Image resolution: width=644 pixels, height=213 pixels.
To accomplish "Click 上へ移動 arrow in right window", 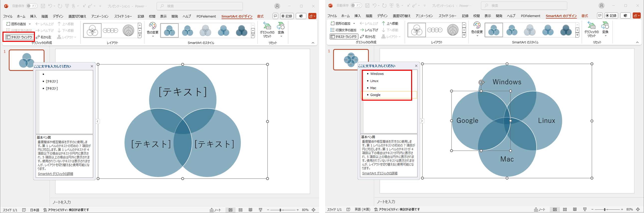I will (x=383, y=23).
